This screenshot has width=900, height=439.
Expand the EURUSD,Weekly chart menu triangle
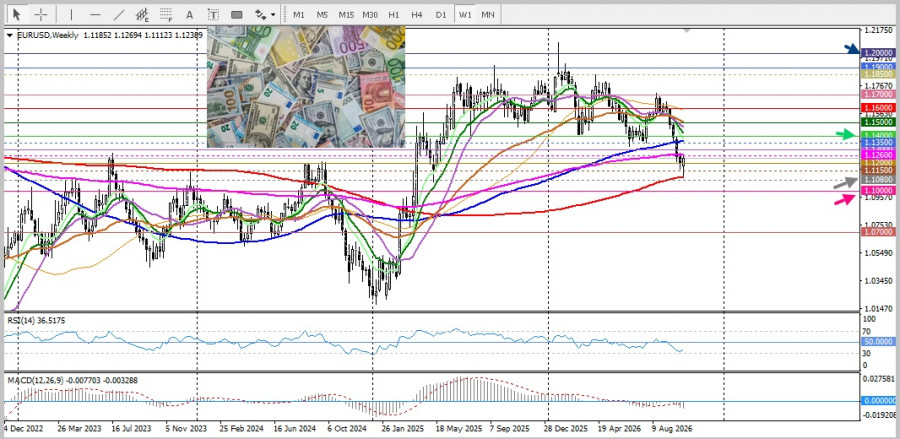pos(9,35)
